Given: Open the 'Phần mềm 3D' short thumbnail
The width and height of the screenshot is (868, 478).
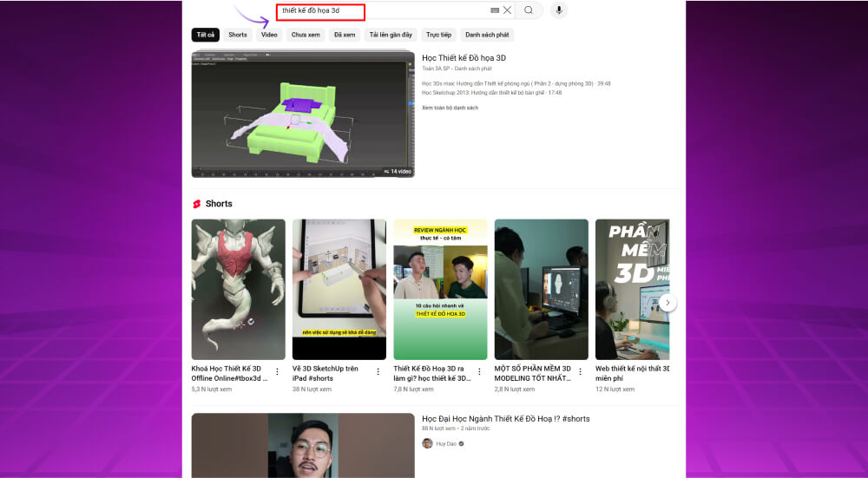Looking at the screenshot, I should click(x=632, y=290).
